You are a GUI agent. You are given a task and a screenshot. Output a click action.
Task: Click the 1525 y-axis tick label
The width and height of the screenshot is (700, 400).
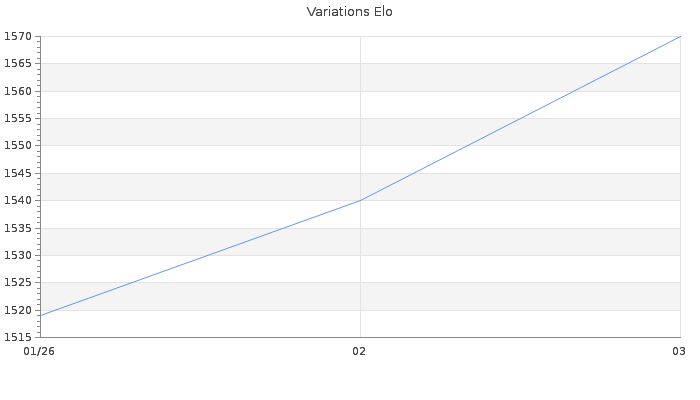pos(19,282)
